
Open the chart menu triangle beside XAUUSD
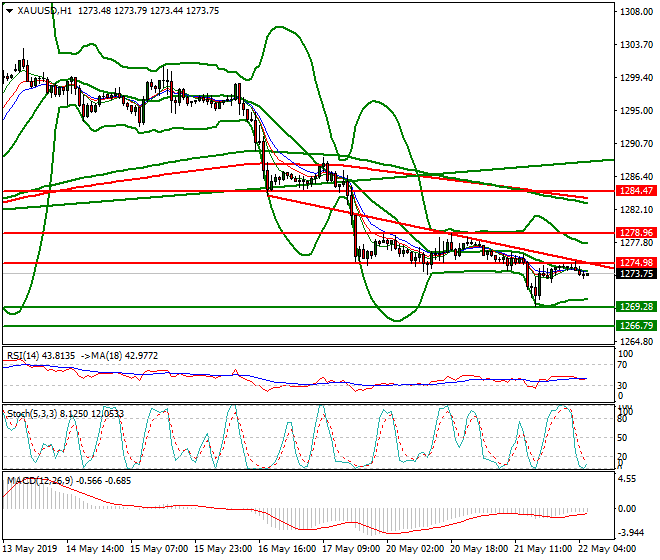click(x=9, y=11)
